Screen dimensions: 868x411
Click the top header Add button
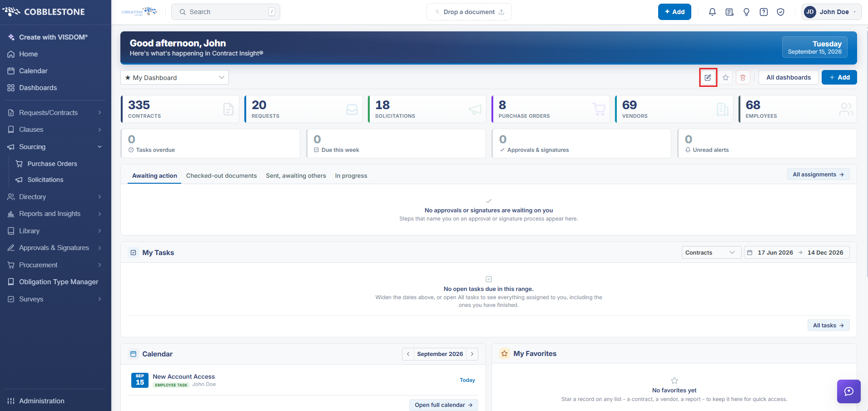[675, 12]
